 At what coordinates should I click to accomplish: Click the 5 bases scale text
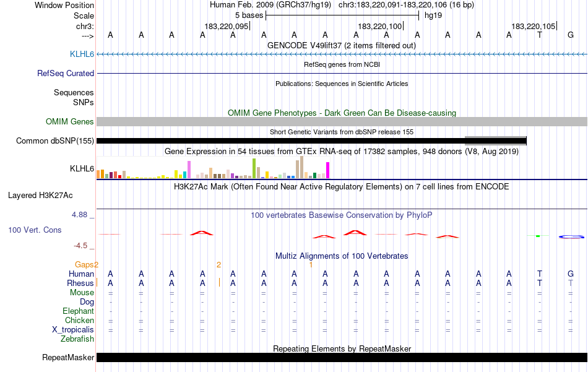249,15
